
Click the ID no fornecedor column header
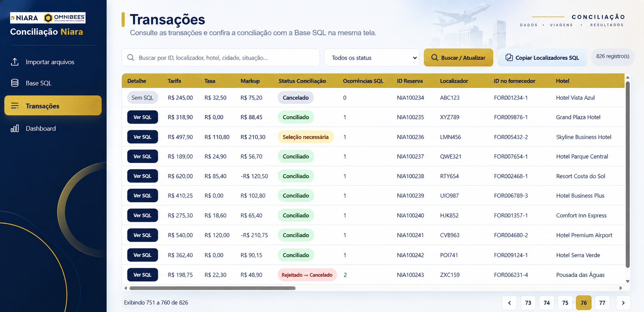pyautogui.click(x=514, y=81)
